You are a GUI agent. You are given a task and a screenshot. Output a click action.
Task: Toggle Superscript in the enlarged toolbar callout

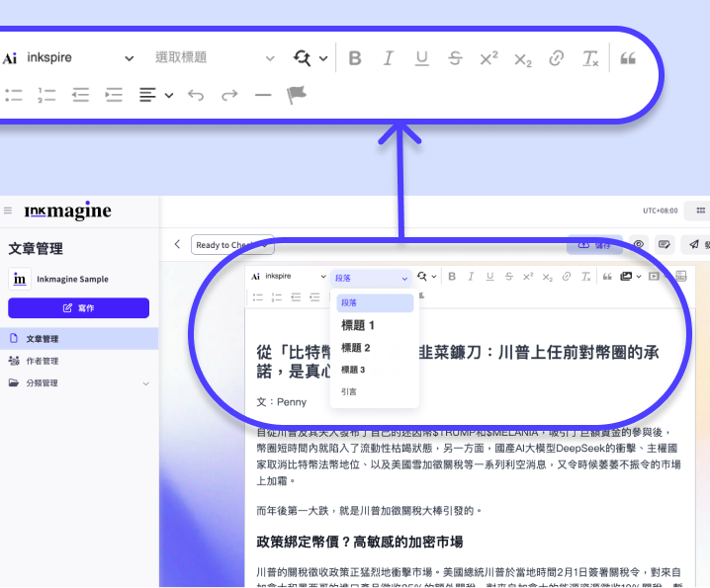488,58
